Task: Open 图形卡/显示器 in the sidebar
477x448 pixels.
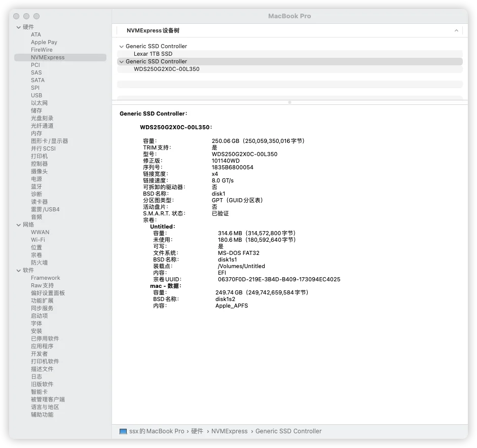Action: 49,141
